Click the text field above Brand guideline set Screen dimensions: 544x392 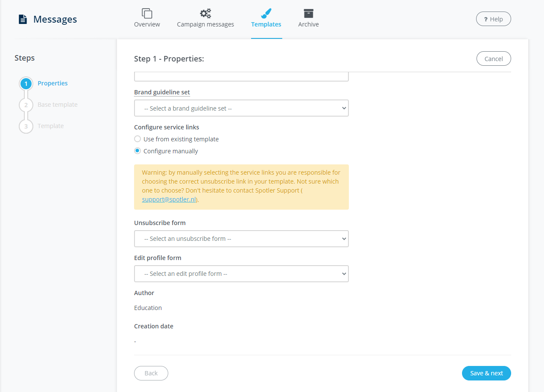(x=241, y=77)
